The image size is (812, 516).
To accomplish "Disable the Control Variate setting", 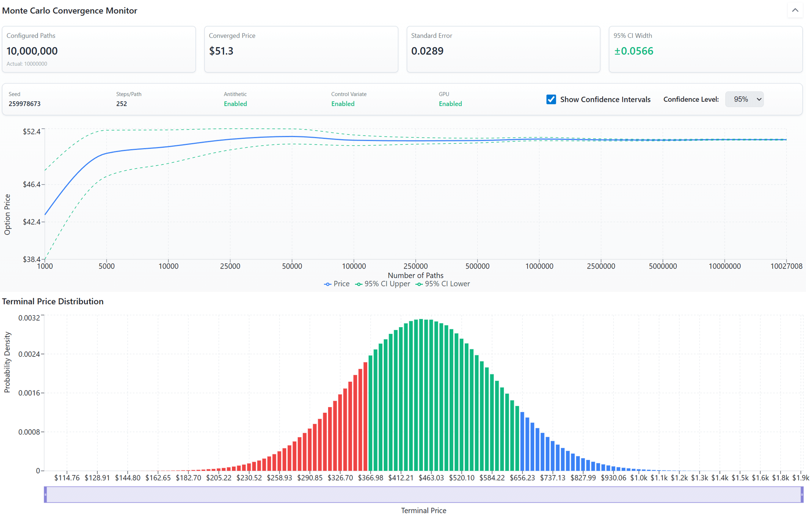I will click(343, 103).
